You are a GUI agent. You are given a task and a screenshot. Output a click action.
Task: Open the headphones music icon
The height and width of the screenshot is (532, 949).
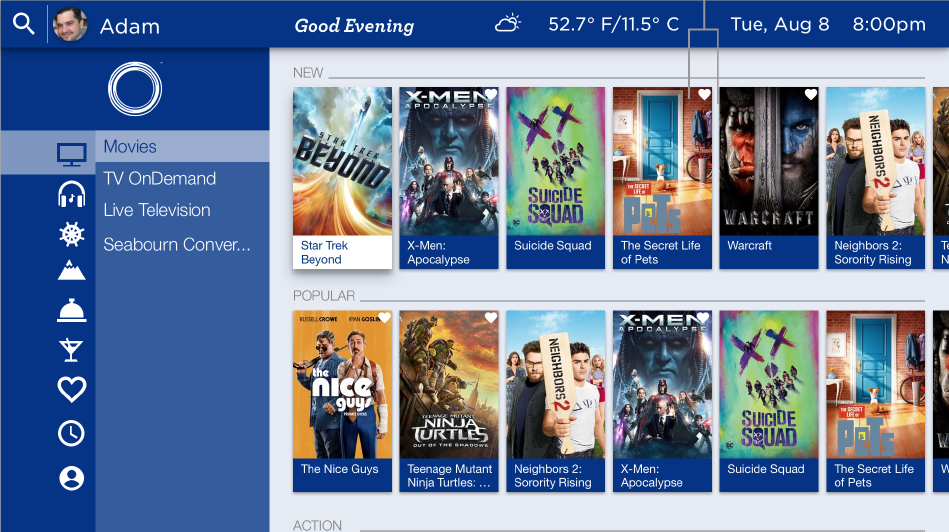(x=71, y=194)
